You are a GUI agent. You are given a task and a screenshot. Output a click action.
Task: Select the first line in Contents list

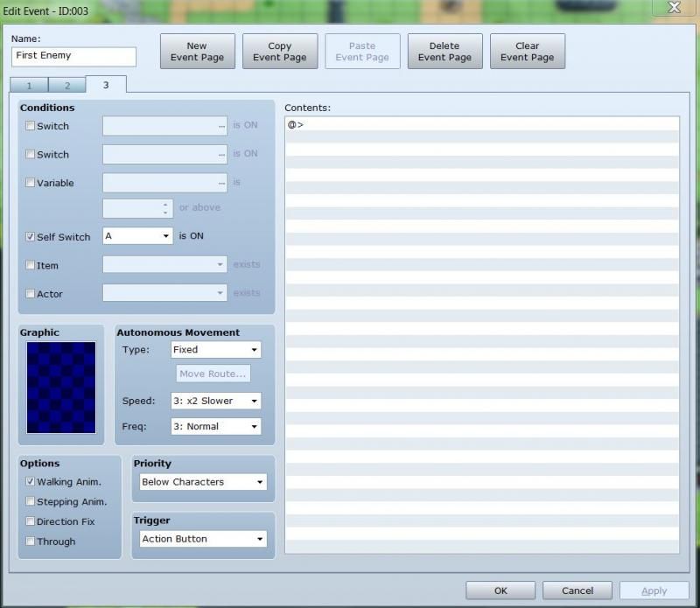click(481, 125)
